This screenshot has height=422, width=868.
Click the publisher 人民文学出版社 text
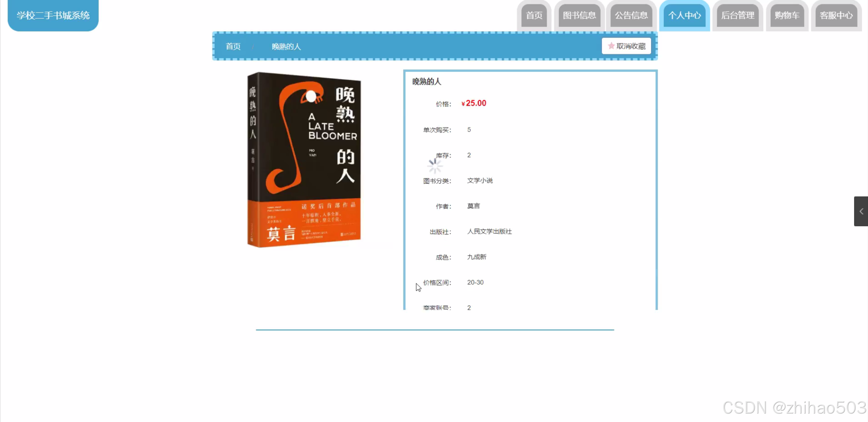pyautogui.click(x=489, y=231)
